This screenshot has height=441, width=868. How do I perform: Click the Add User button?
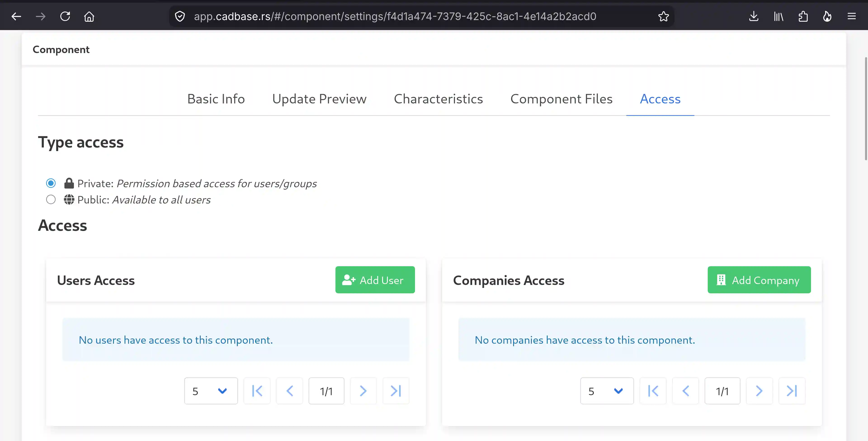coord(375,280)
